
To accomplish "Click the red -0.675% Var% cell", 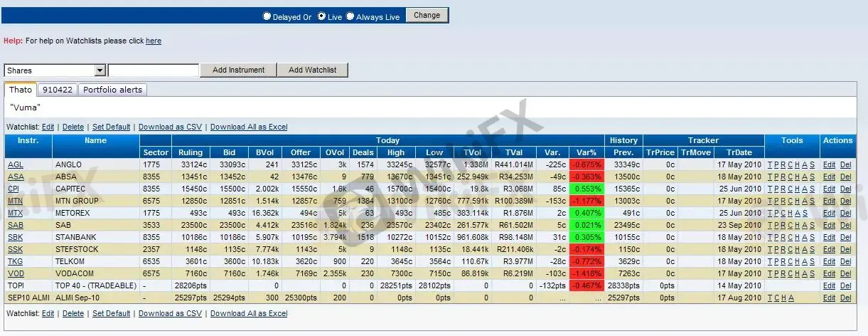I will pos(586,164).
